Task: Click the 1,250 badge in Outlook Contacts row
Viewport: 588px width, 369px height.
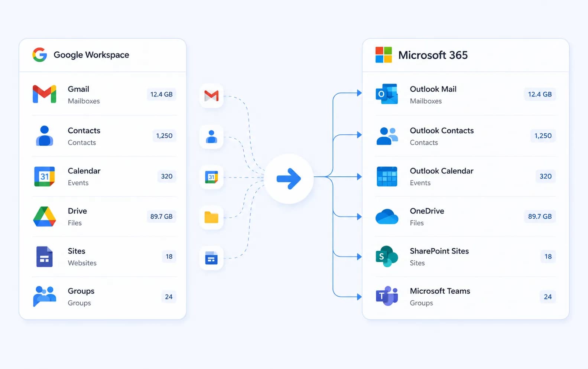Action: click(543, 136)
